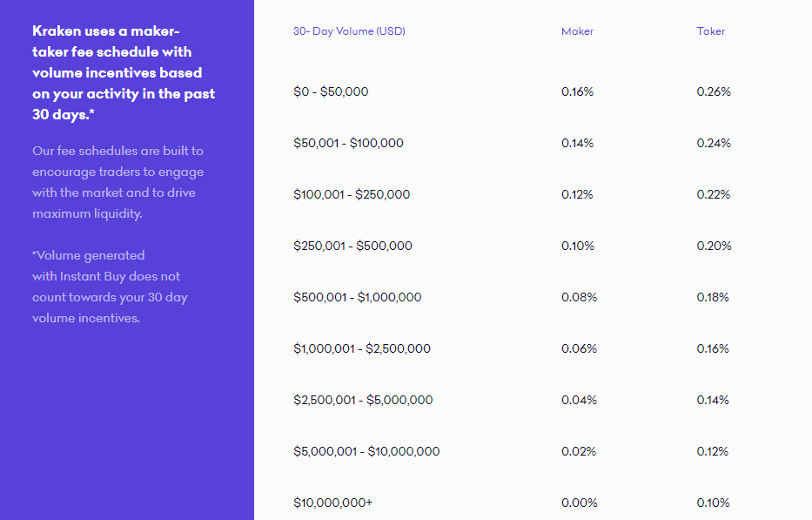
Task: Select the $0 - $50,000 volume tier
Action: 331,91
